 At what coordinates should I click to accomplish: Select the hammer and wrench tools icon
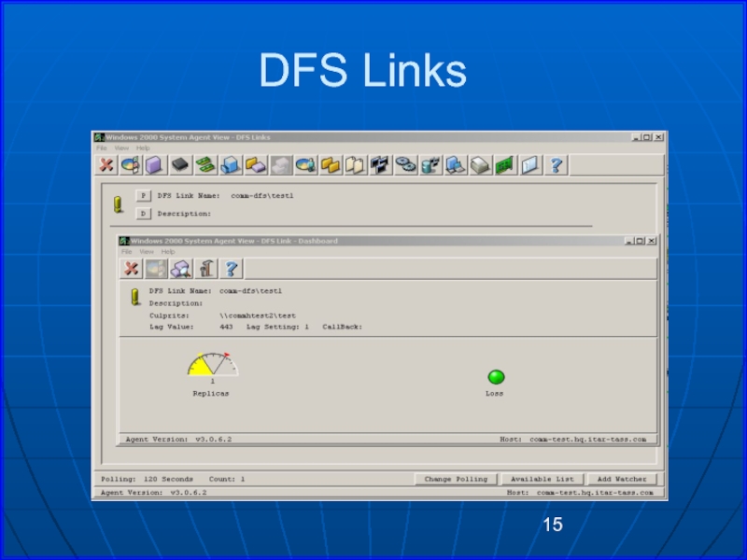click(x=206, y=269)
